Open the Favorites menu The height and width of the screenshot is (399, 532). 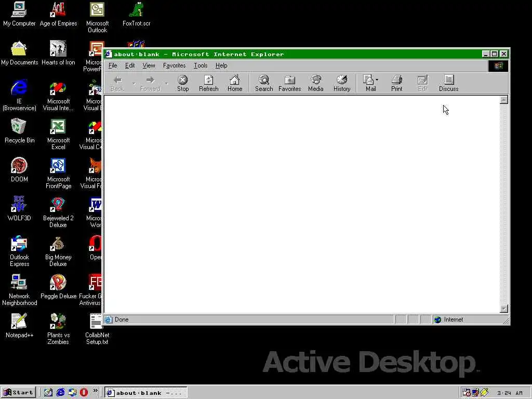[174, 65]
